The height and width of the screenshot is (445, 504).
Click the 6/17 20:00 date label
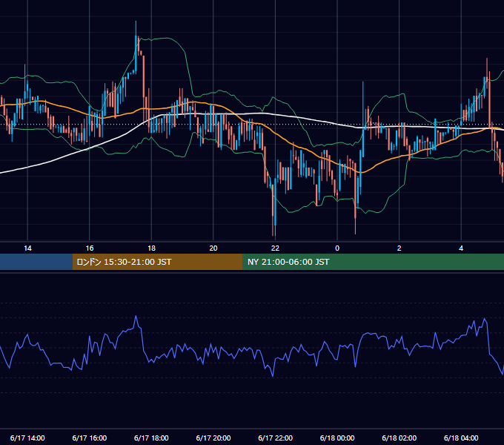pyautogui.click(x=213, y=438)
